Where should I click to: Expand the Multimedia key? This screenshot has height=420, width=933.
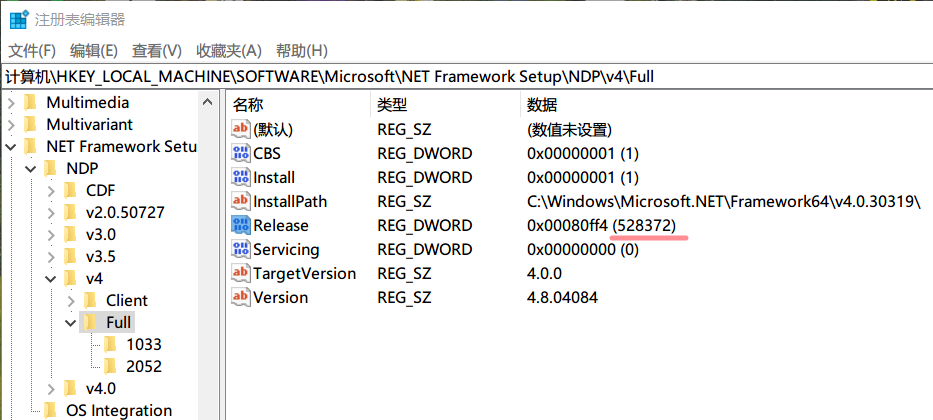[11, 102]
